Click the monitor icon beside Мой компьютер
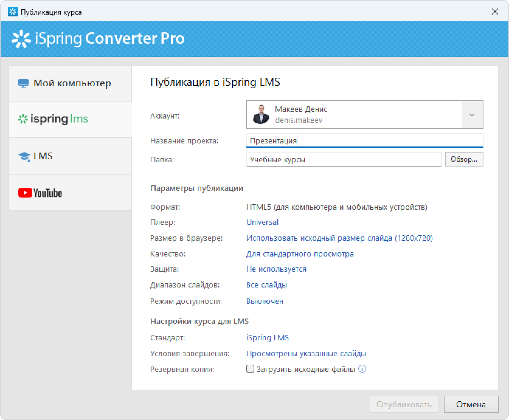The width and height of the screenshot is (509, 420). point(23,83)
